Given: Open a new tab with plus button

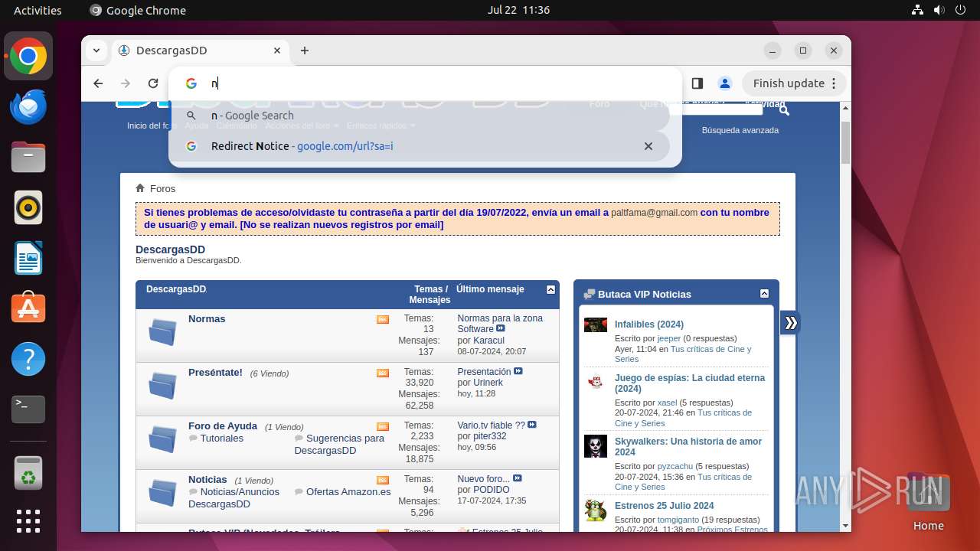Looking at the screenshot, I should pos(305,51).
